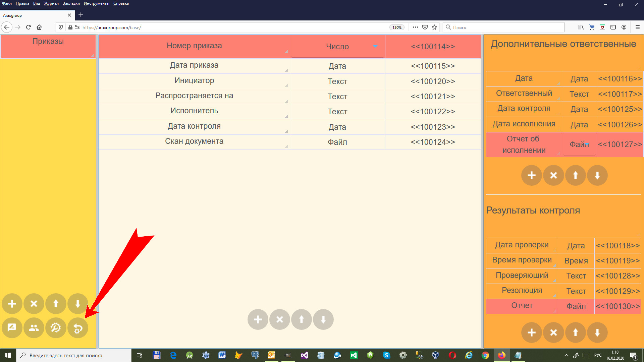This screenshot has height=362, width=644.
Task: Add a new item with the Приказы plus button
Action: [12, 304]
